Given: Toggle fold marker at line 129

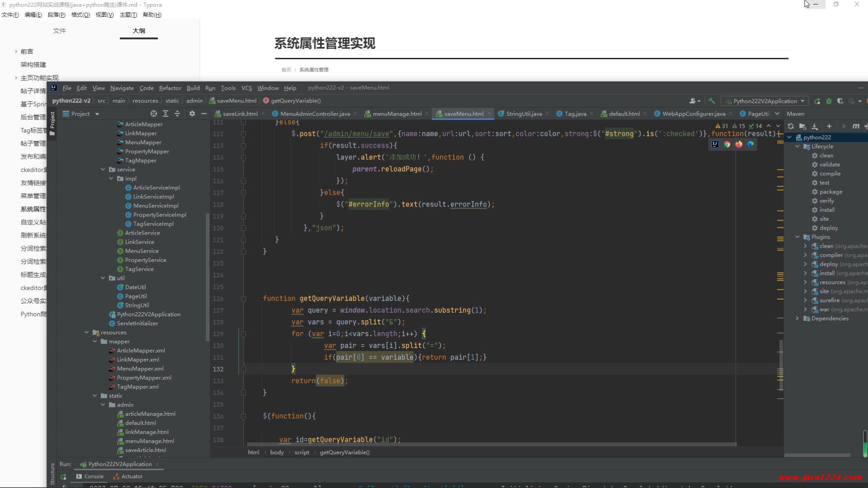Looking at the screenshot, I should [243, 334].
